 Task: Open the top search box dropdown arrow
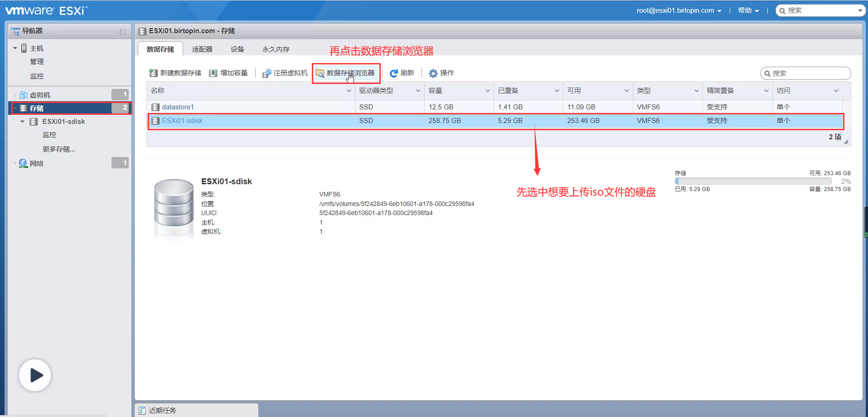[x=860, y=10]
